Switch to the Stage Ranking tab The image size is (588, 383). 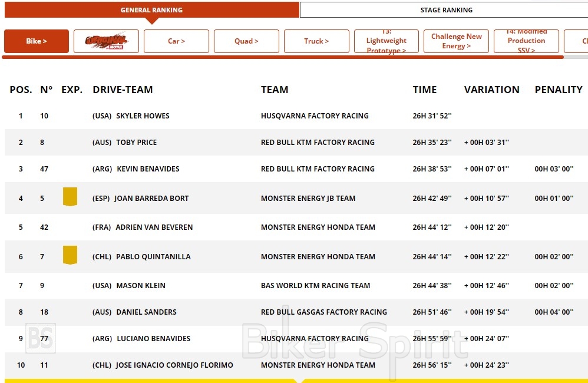[x=446, y=10]
